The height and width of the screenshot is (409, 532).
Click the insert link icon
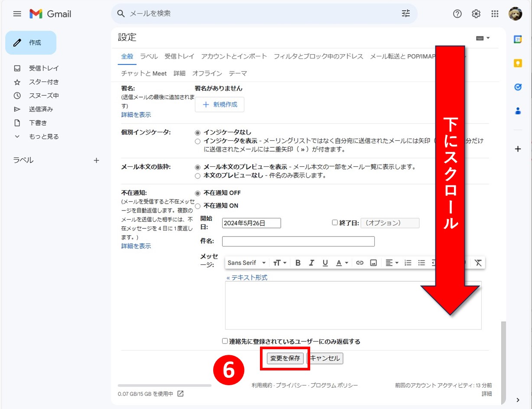pyautogui.click(x=360, y=263)
